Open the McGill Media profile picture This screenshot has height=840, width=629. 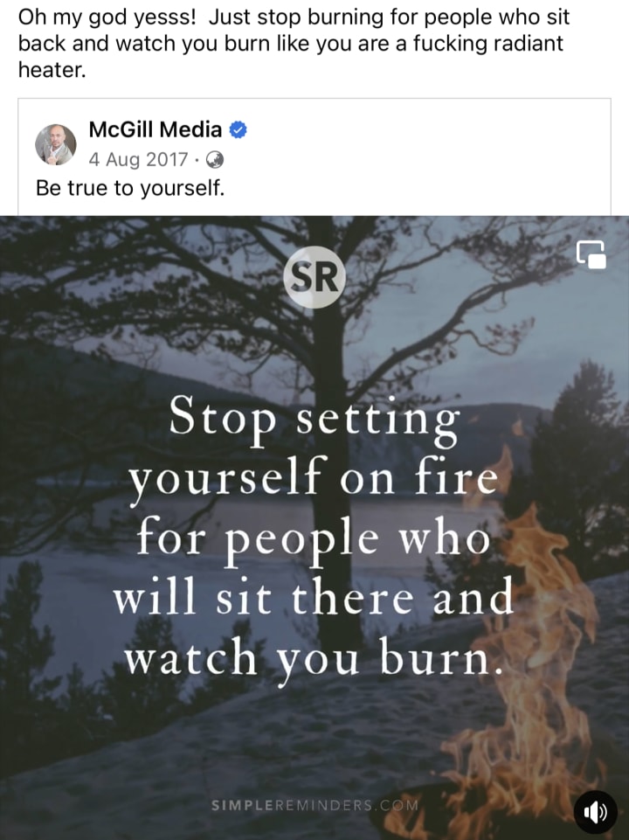pos(56,144)
